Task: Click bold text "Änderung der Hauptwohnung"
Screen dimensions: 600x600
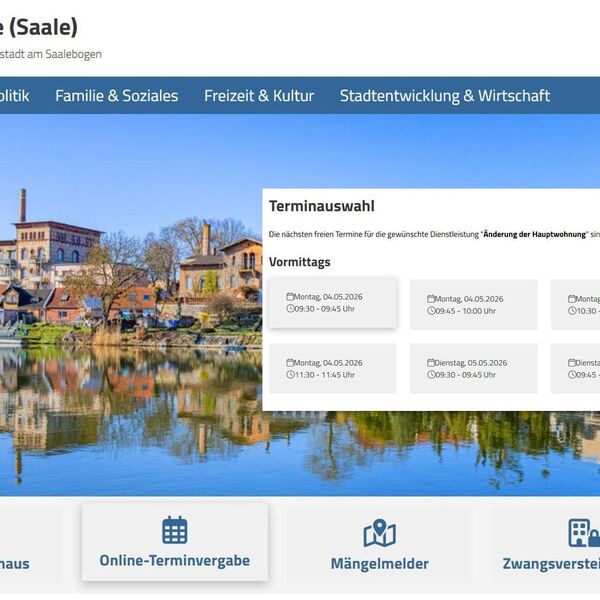Action: pos(535,234)
